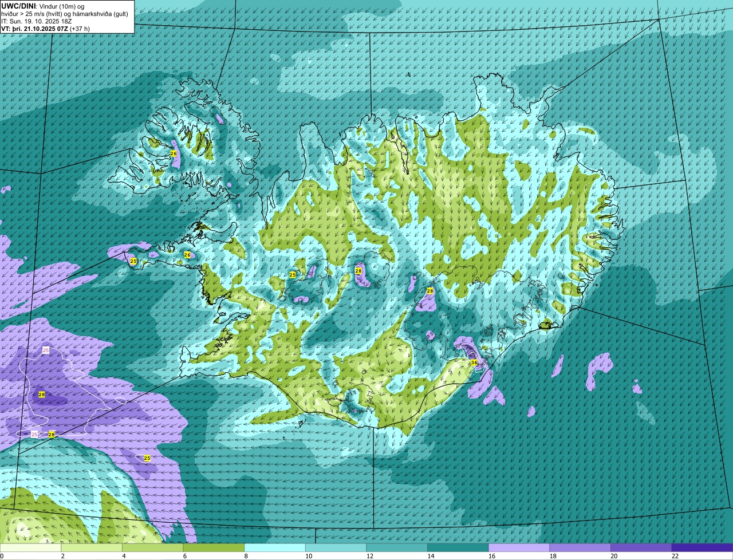The width and height of the screenshot is (733, 560).
Task: Click the legend tick label '16'
Action: 492,556
